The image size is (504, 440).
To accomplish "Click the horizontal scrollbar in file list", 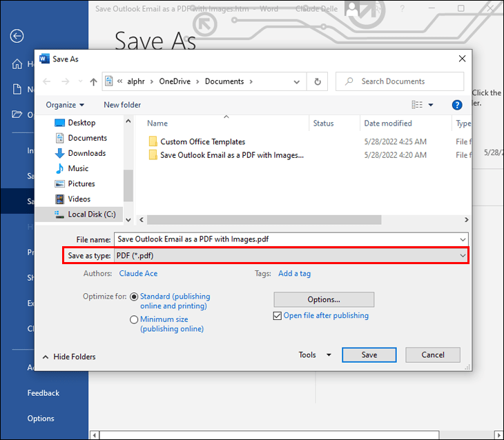I will click(264, 220).
